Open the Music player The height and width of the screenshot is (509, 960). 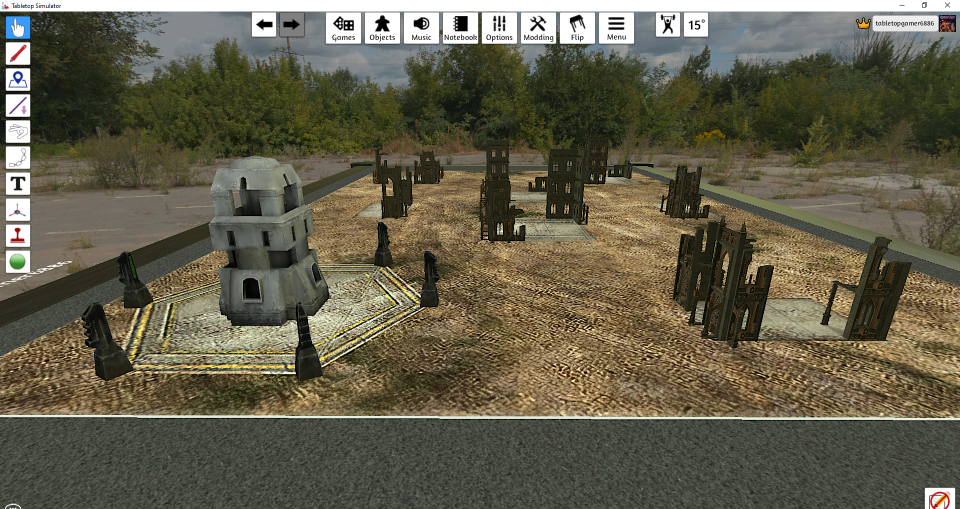[x=421, y=28]
